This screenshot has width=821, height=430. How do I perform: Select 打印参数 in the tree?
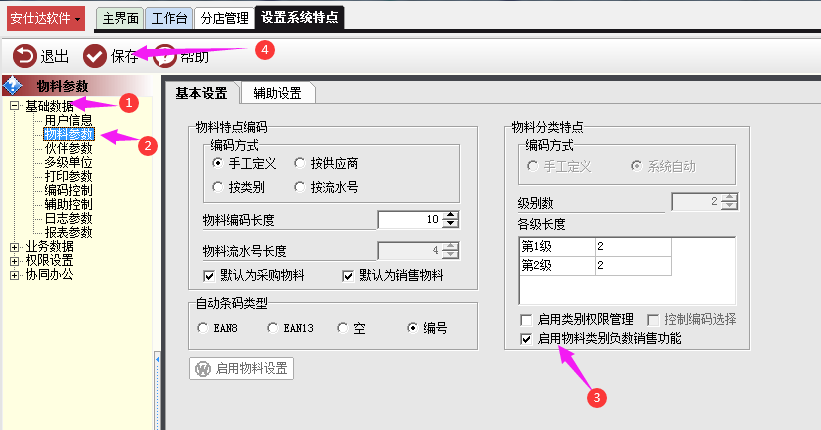[68, 177]
